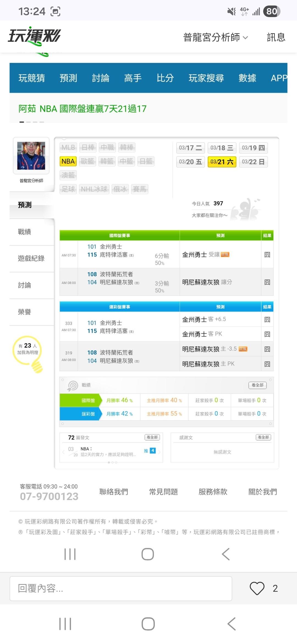Select the 韓棒 league filter
Image resolution: width=297 pixels, height=644 pixels.
127,148
